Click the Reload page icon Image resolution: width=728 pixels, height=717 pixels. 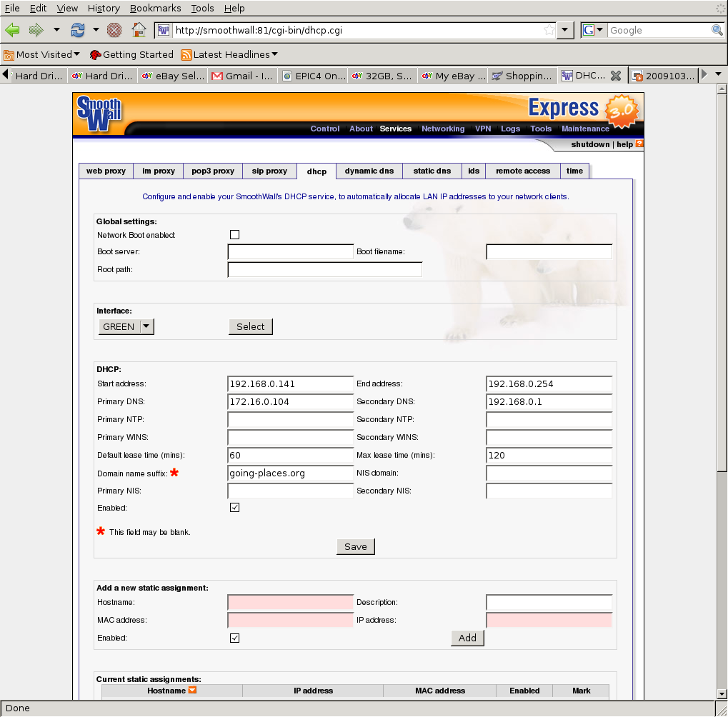point(77,30)
